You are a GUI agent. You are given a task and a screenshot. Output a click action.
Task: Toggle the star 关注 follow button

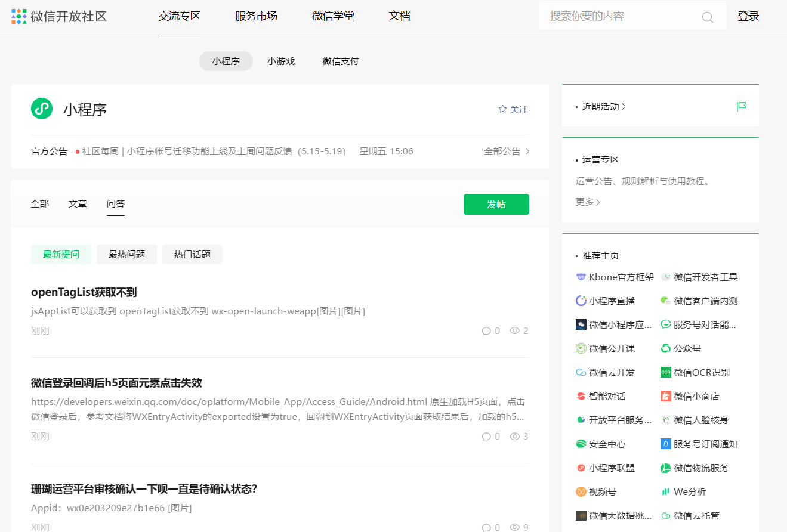(x=513, y=109)
